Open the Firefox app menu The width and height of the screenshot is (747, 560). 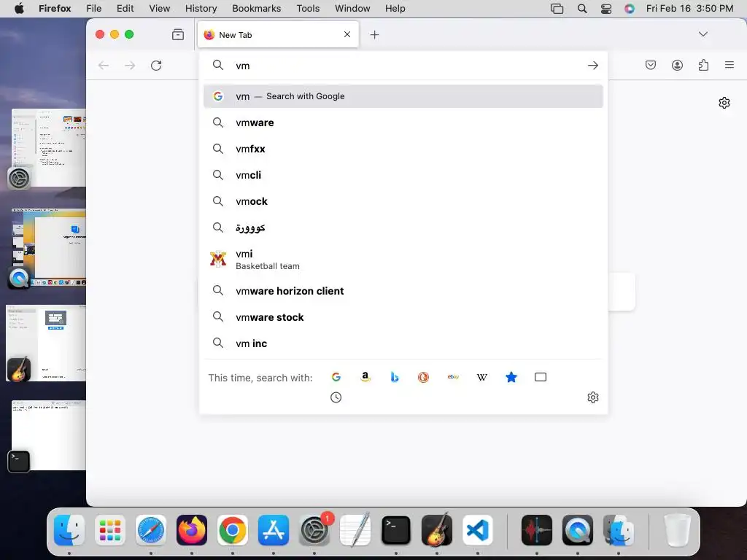(x=55, y=9)
